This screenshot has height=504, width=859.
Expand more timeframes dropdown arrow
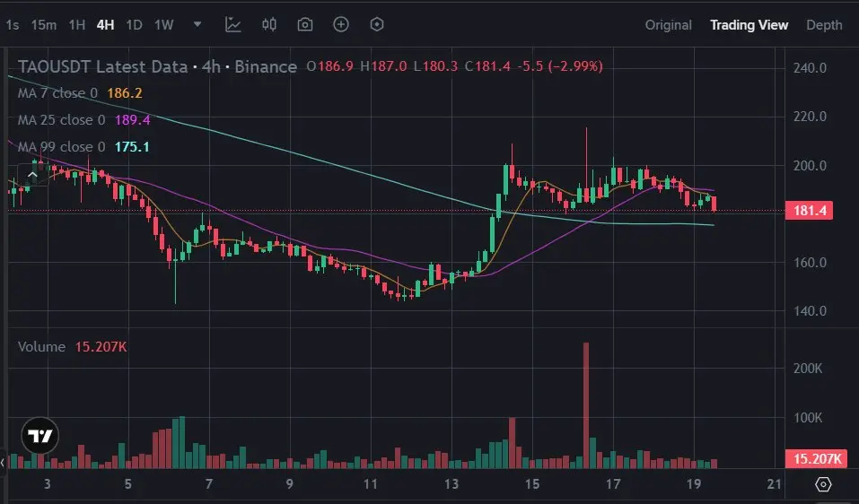click(x=197, y=24)
